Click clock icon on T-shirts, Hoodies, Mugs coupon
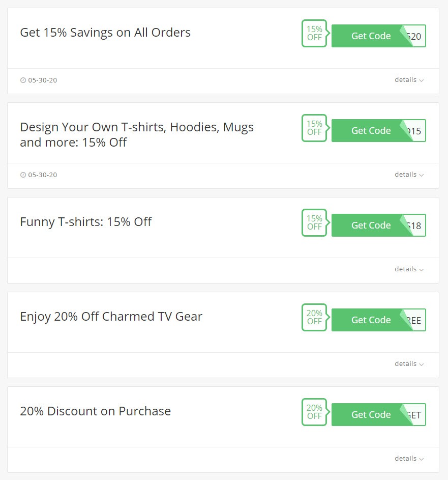Viewport: 448px width, 480px height. coord(23,175)
